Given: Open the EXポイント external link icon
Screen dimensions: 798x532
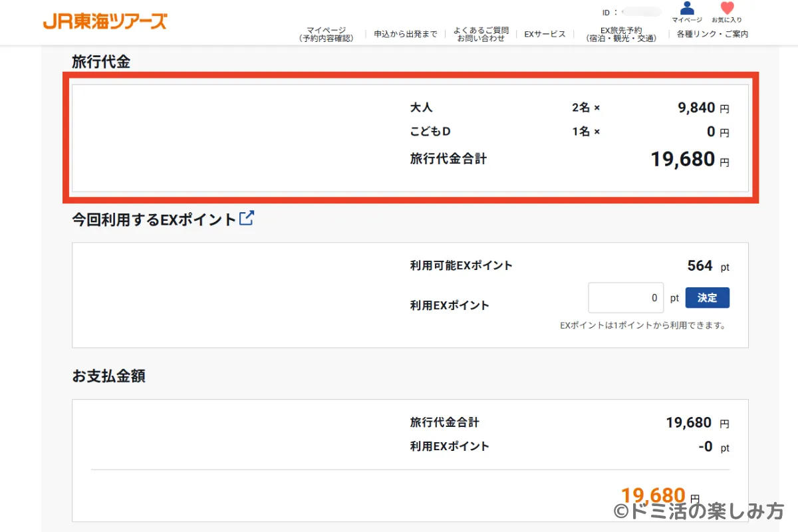Looking at the screenshot, I should click(247, 217).
